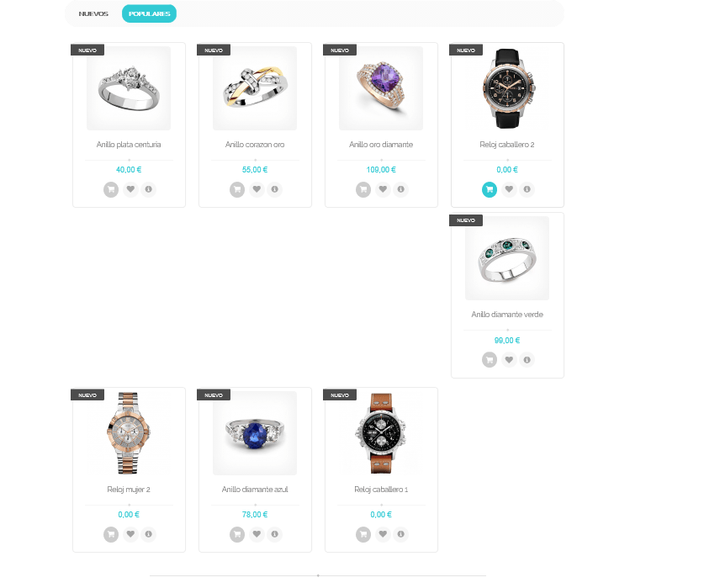Add Anillo oro diamante to cart
The width and height of the screenshot is (704, 588).
[363, 189]
